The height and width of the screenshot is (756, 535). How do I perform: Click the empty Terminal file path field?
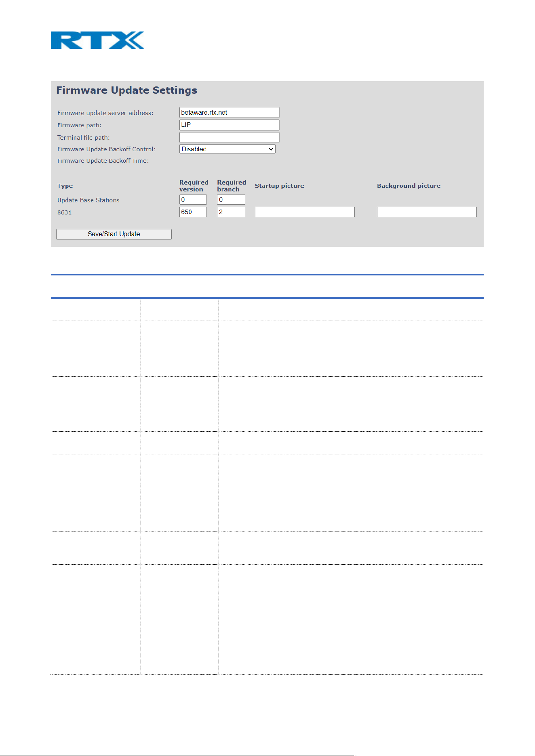point(229,137)
